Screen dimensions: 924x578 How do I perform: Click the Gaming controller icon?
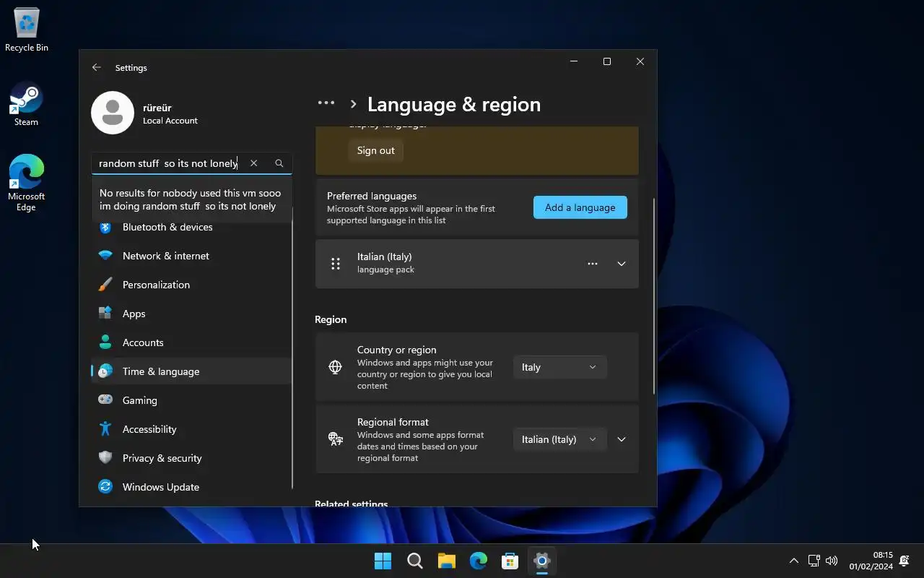[105, 400]
